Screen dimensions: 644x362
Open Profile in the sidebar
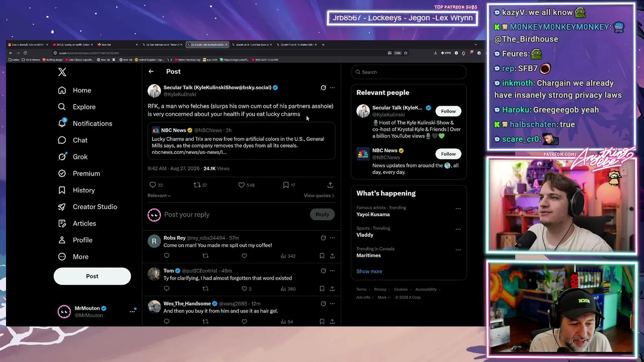click(75, 240)
